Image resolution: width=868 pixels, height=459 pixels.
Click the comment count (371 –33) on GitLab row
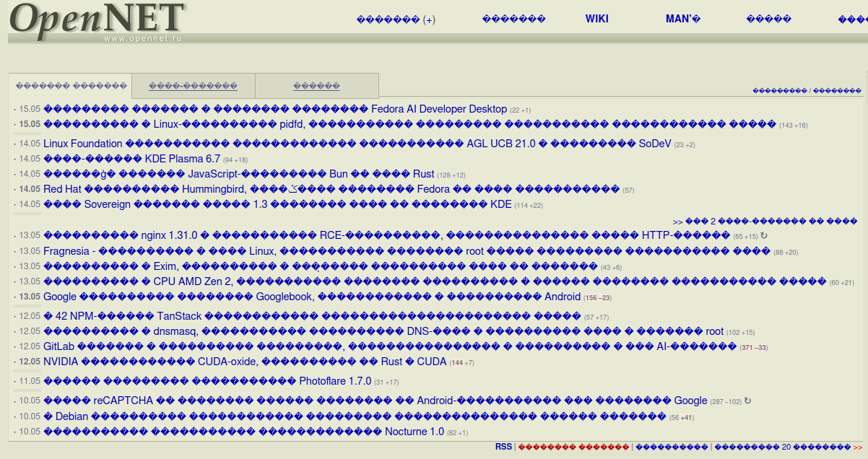[x=753, y=348]
